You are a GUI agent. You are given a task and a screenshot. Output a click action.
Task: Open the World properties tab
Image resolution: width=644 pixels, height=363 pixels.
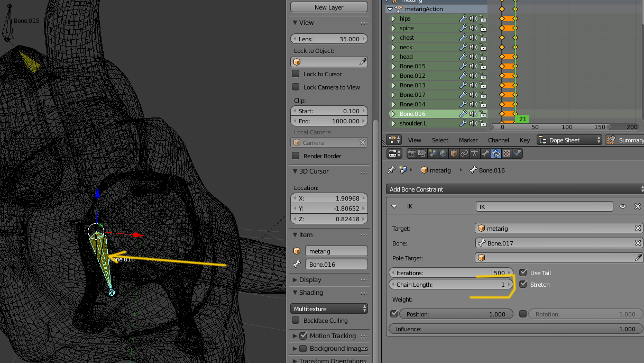(x=443, y=153)
